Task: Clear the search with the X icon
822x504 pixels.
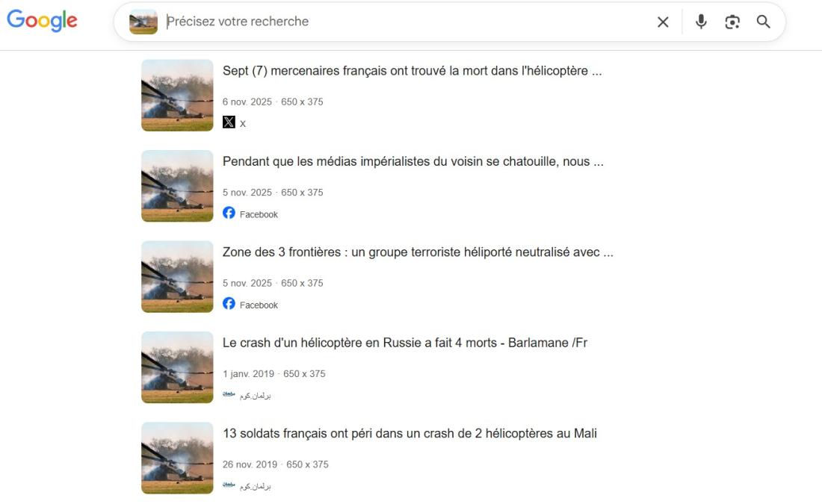Action: (663, 22)
